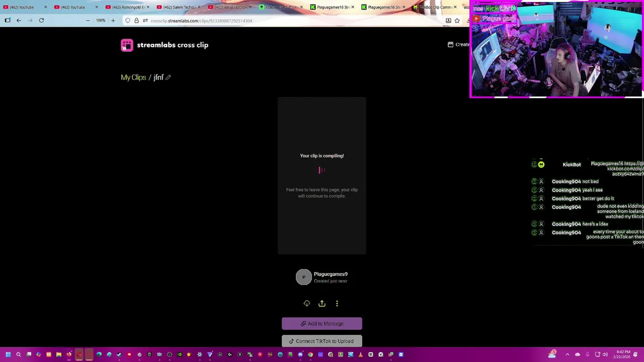644x362 pixels.
Task: Click the volume speaker tray icon
Action: 605,354
